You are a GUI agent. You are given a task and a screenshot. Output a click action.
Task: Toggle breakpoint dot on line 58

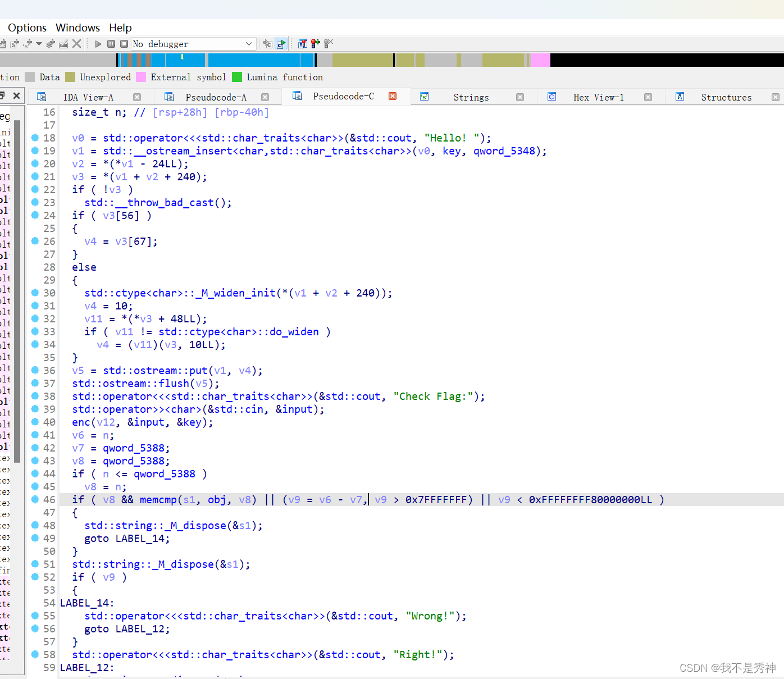click(x=35, y=654)
